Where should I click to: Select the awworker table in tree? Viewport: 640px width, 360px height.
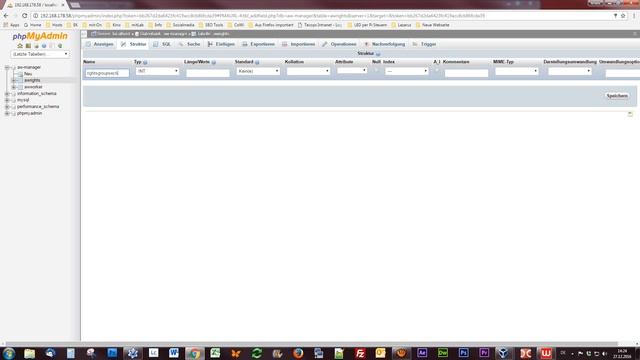click(x=33, y=87)
